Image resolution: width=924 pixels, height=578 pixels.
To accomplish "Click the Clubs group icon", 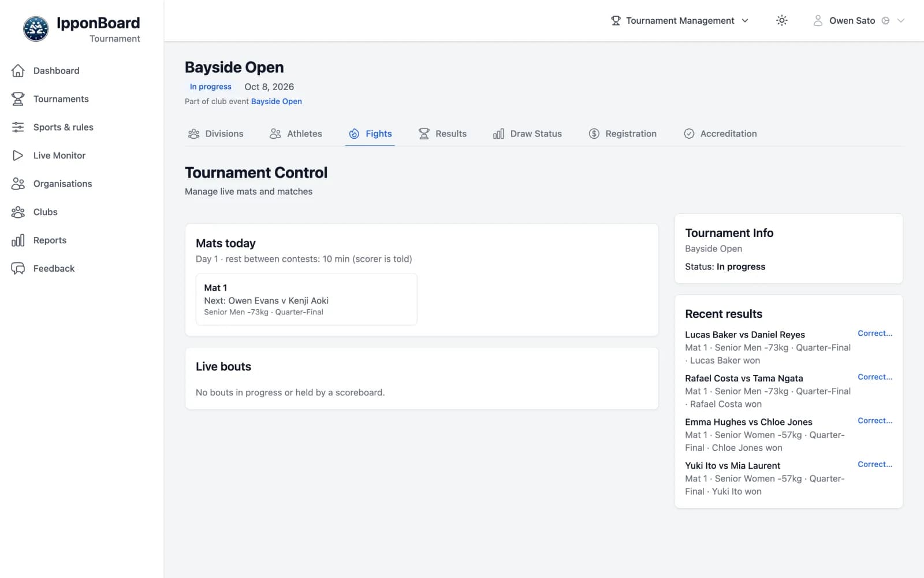I will (18, 212).
